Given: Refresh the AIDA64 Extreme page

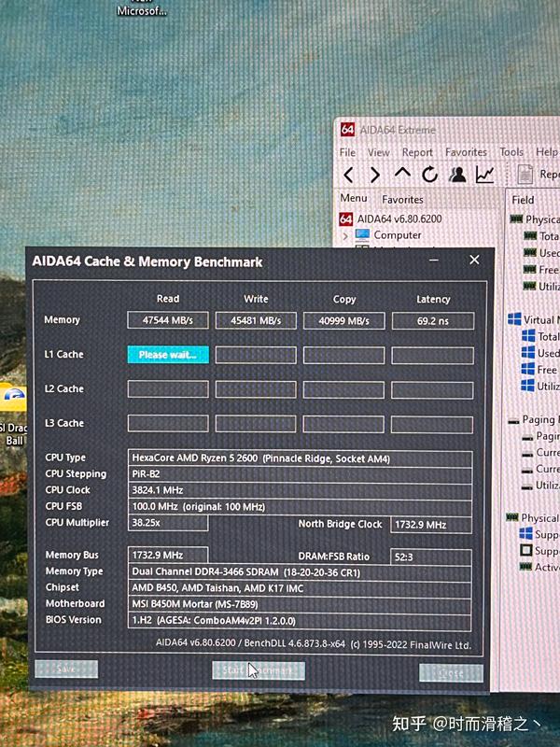Looking at the screenshot, I should point(429,175).
